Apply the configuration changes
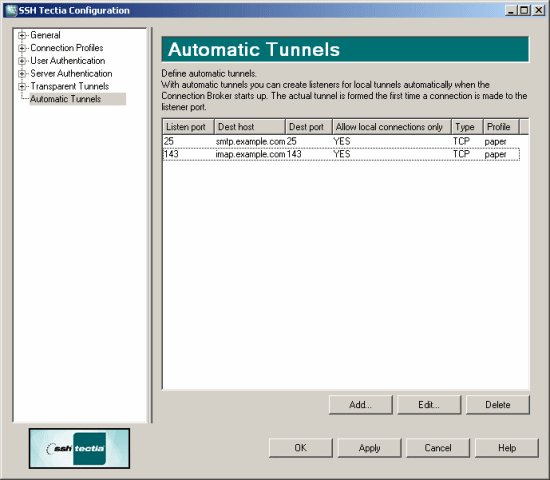 pos(369,448)
